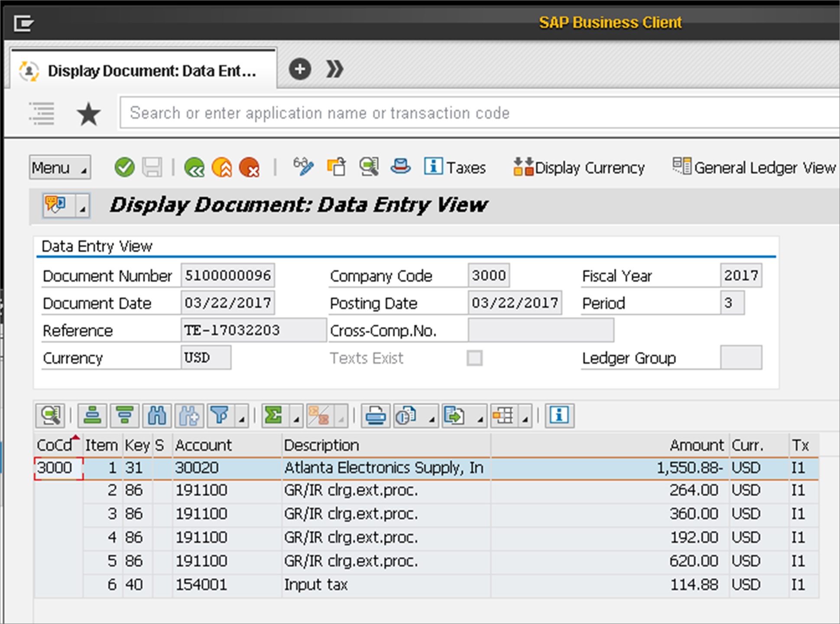Toggle the Texts Exist checkbox
This screenshot has width=840, height=624.
(x=474, y=358)
